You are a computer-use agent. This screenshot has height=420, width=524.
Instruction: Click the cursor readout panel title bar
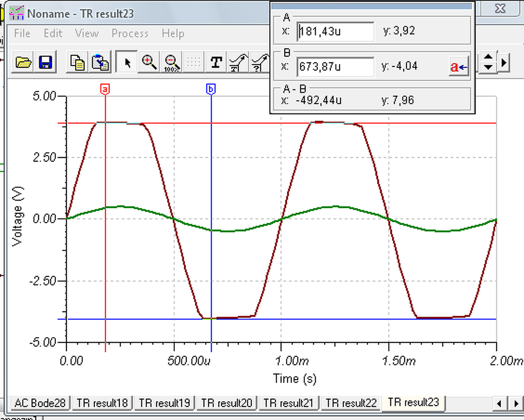[372, 6]
